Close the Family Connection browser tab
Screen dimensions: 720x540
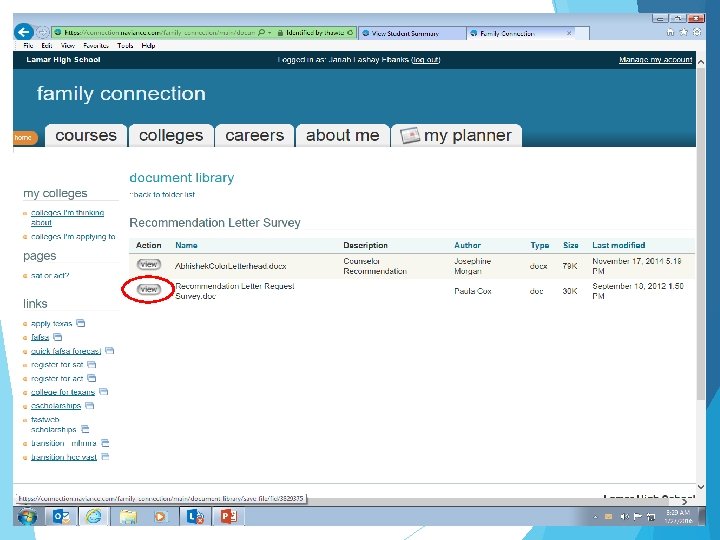(569, 33)
